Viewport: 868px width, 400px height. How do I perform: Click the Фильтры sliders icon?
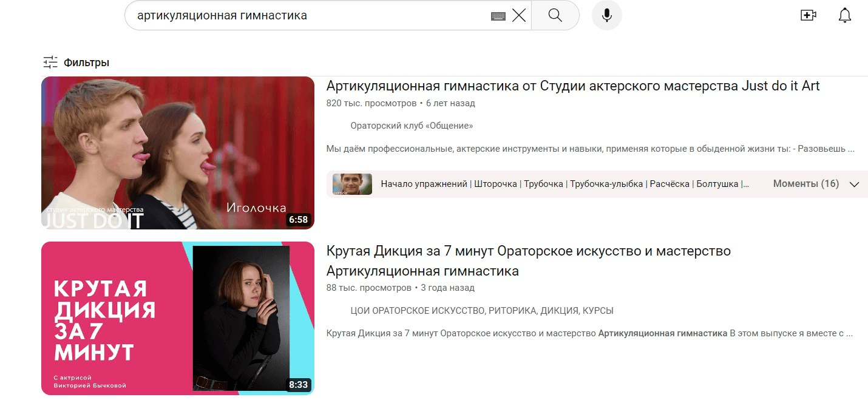click(x=50, y=62)
